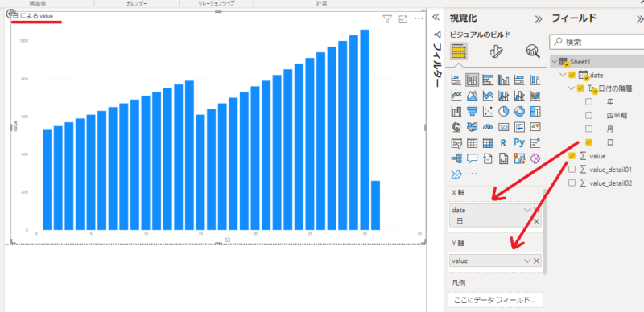644x312 pixels.
Task: Add a multi-row card visual
Action: point(519,127)
